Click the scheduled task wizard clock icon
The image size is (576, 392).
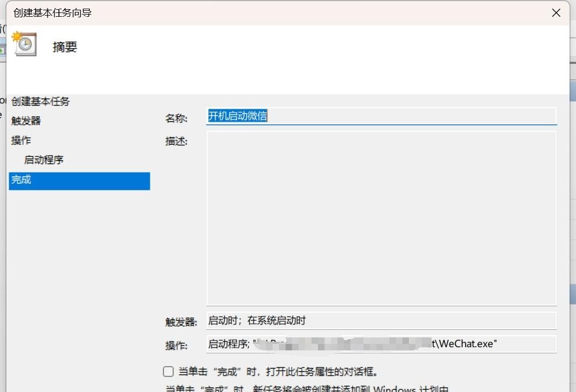click(x=24, y=44)
